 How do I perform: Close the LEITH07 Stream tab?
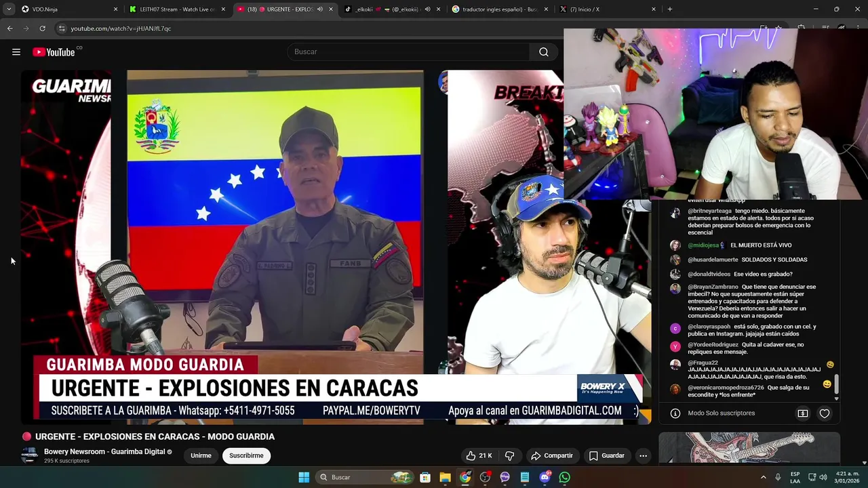pyautogui.click(x=223, y=9)
